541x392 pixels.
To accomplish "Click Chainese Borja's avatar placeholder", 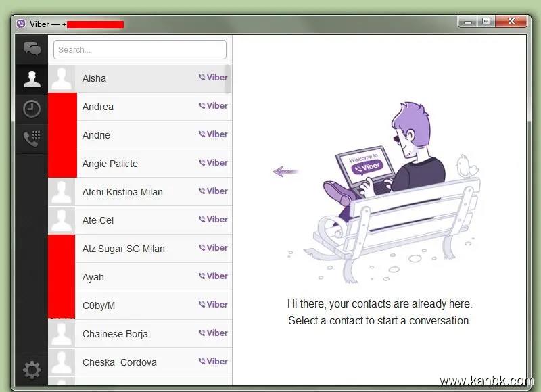I will click(x=62, y=334).
